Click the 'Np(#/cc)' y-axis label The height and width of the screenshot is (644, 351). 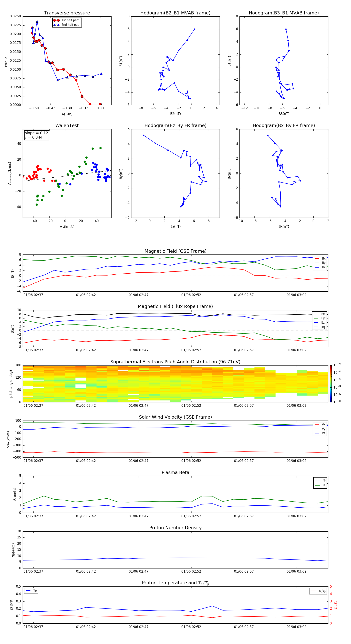(x=13, y=550)
